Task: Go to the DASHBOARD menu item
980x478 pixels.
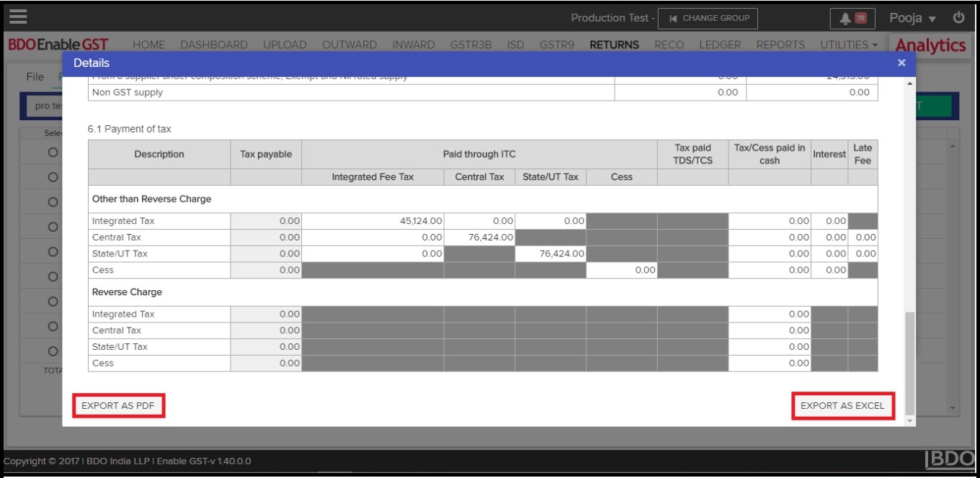Action: coord(214,45)
